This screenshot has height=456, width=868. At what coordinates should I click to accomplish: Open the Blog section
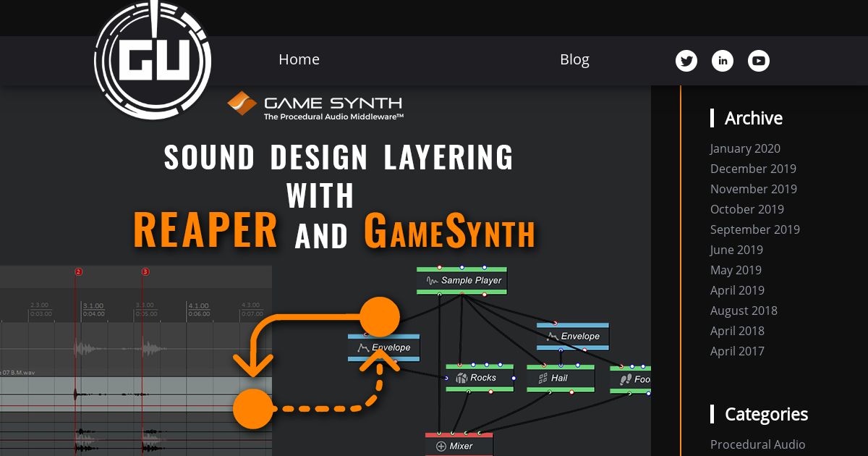tap(574, 59)
